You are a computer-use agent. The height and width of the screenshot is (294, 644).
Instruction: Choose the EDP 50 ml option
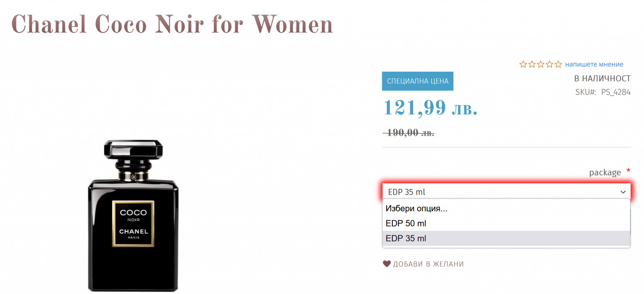(x=406, y=223)
